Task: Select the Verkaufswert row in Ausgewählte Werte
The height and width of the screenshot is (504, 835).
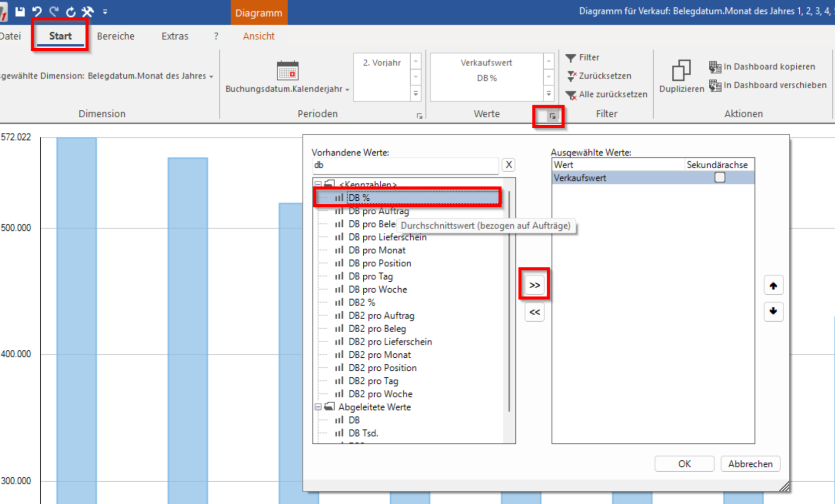Action: click(653, 177)
